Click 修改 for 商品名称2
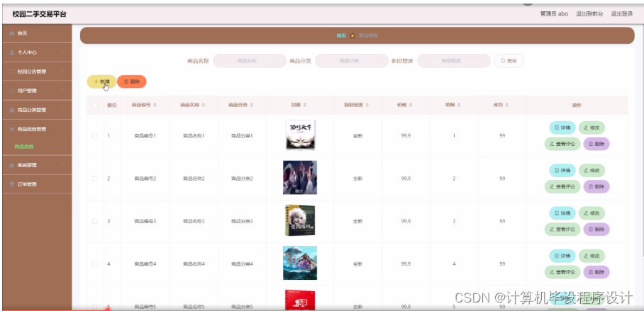The height and width of the screenshot is (311, 644). tap(592, 170)
